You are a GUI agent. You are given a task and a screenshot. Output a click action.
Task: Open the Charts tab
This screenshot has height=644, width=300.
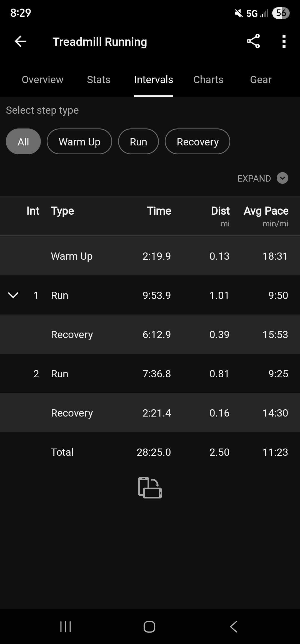(x=208, y=80)
